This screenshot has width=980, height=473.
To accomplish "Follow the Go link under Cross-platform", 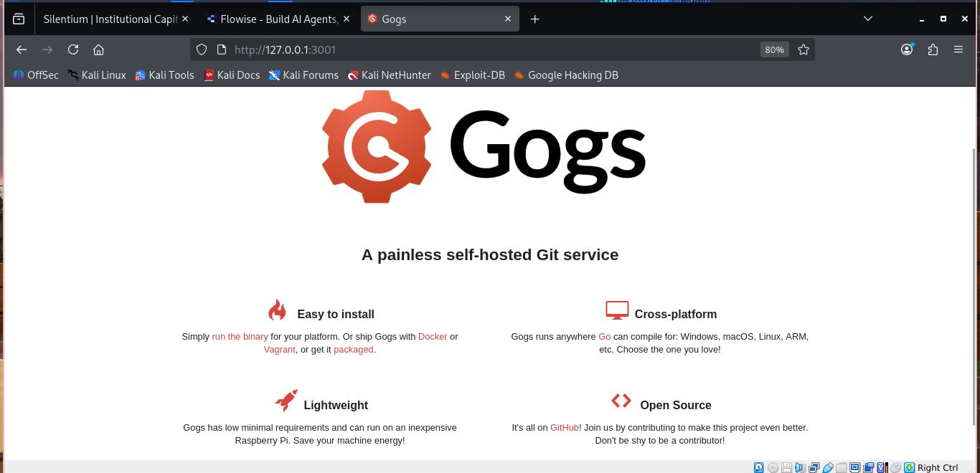I will coord(604,336).
